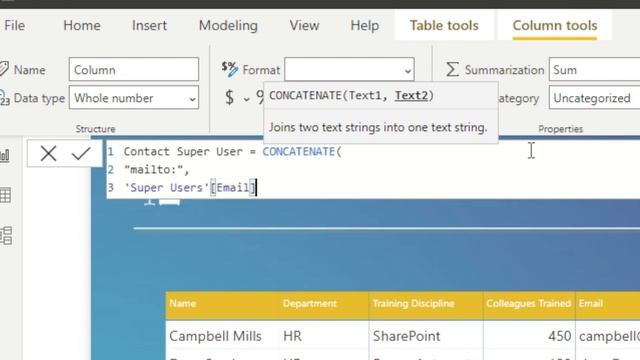The image size is (640, 360).
Task: Sort by the Colleagues Trained column header
Action: tap(528, 303)
